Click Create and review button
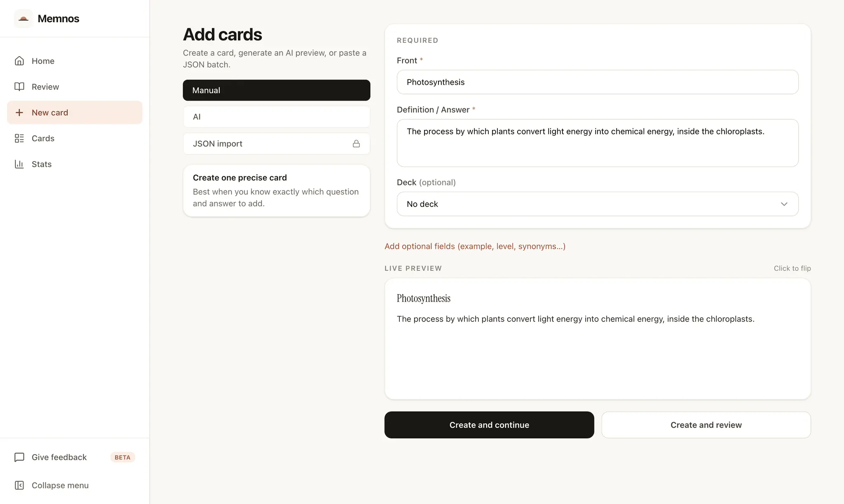Screen dimensions: 844x504 [706, 425]
